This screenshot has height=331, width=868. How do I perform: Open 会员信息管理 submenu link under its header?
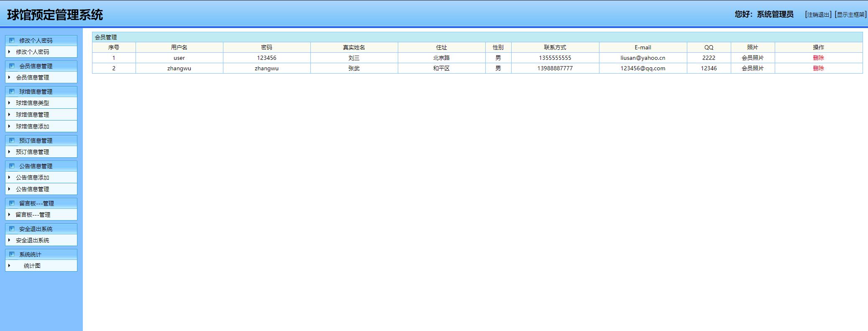[x=33, y=77]
